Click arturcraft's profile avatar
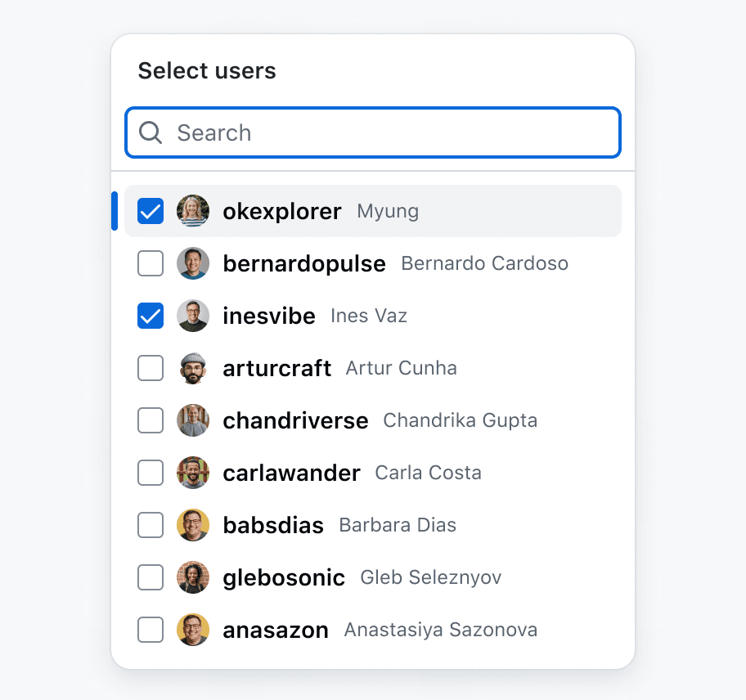 [x=193, y=368]
